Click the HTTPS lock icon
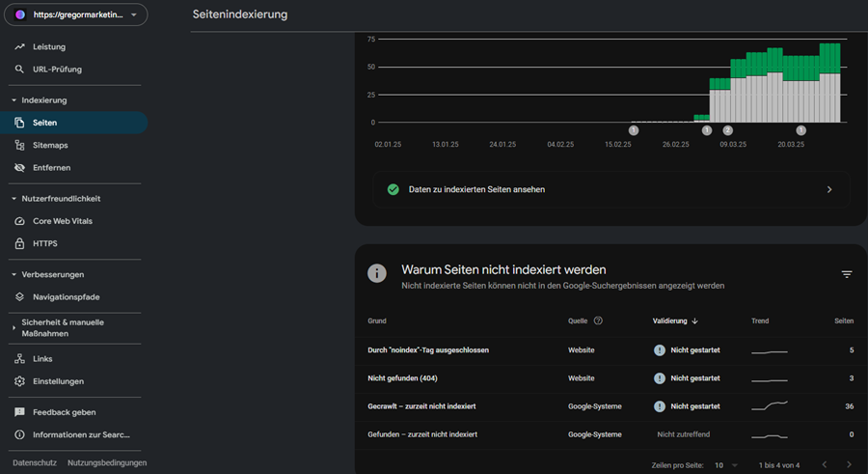Image resolution: width=868 pixels, height=474 pixels. [19, 243]
